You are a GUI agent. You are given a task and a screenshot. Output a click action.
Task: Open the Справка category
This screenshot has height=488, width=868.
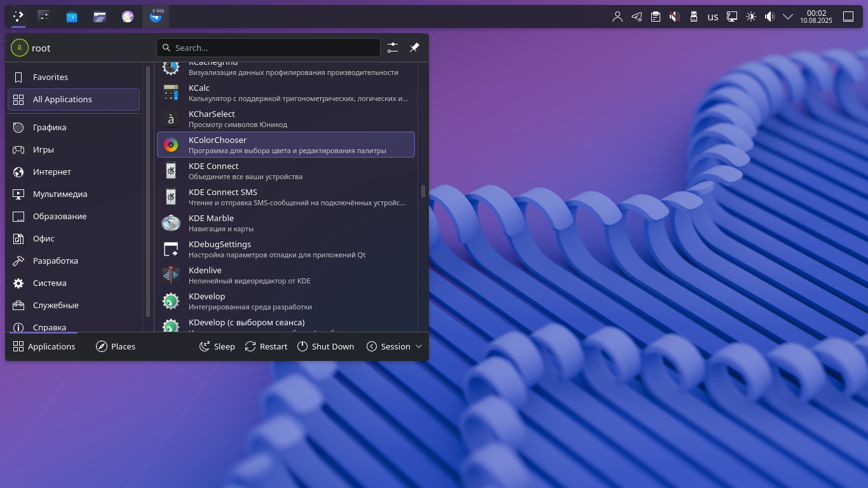point(74,325)
